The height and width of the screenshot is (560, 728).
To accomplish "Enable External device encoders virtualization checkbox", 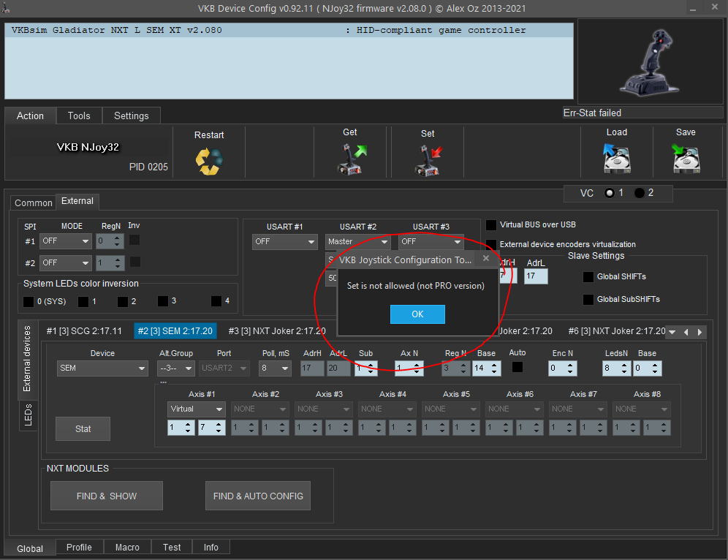I will pos(490,244).
